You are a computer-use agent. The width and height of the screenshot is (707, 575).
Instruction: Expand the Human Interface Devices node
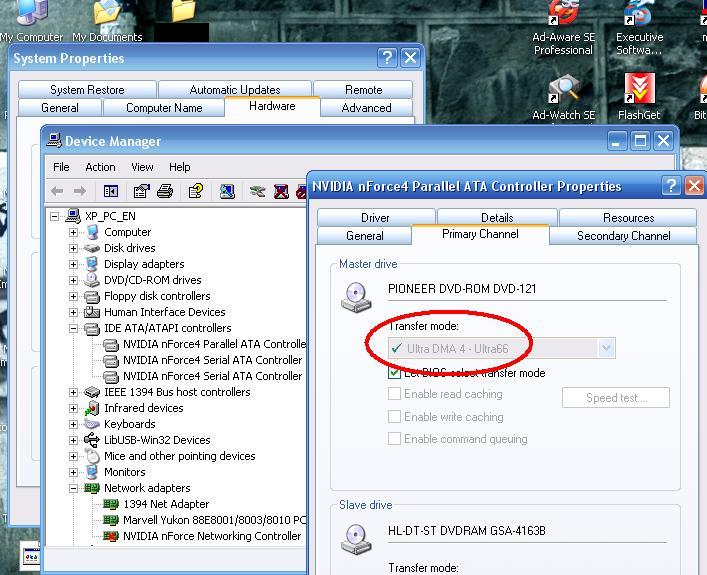(73, 312)
